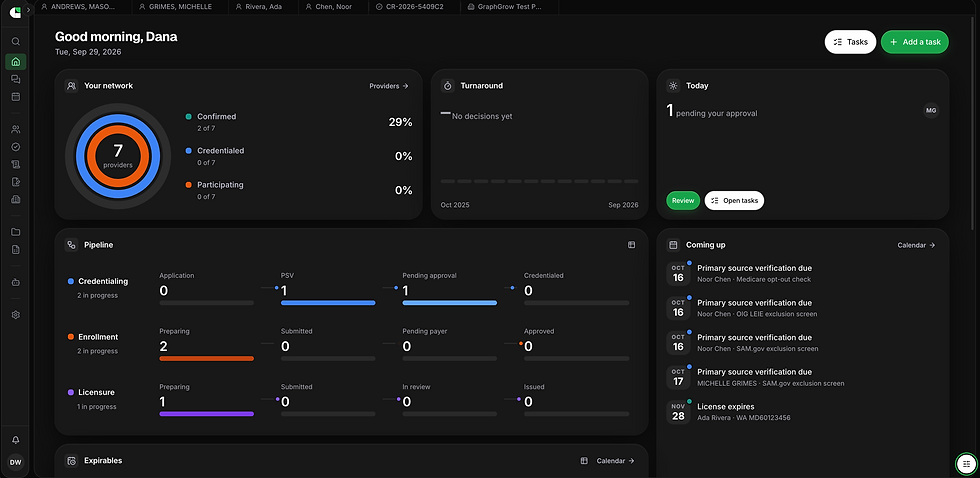This screenshot has height=478, width=980.
Task: Open the Providers link in network card
Action: (389, 86)
